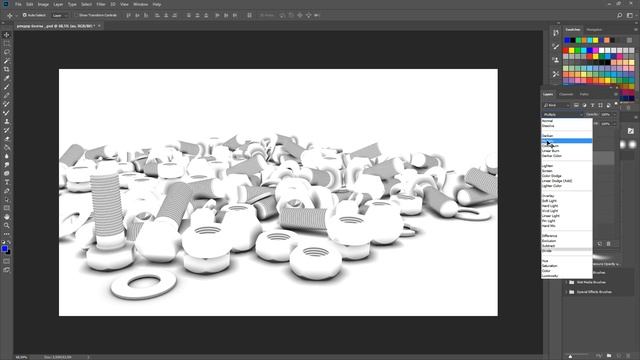Screen dimensions: 640x360
Task: Open the Fill value dropdown arrow
Action: 614,124
